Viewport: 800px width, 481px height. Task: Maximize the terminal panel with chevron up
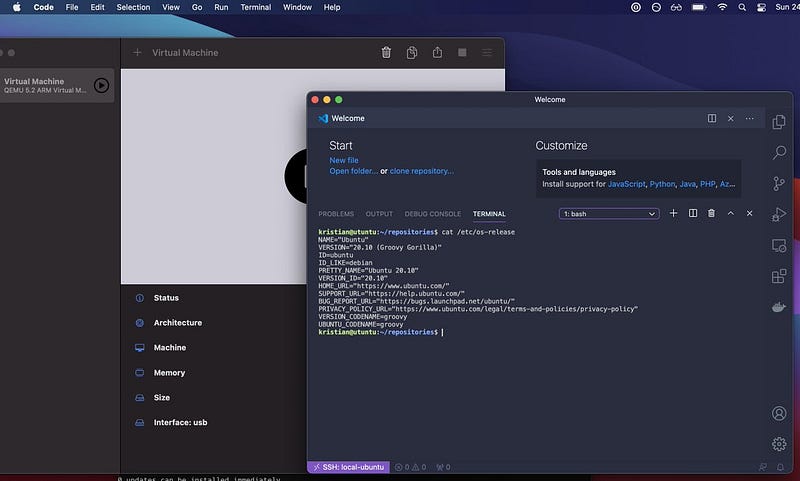coord(731,213)
